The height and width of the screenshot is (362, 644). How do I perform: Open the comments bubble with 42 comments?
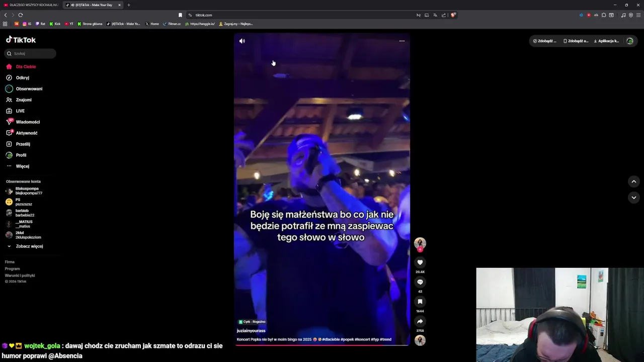420,282
